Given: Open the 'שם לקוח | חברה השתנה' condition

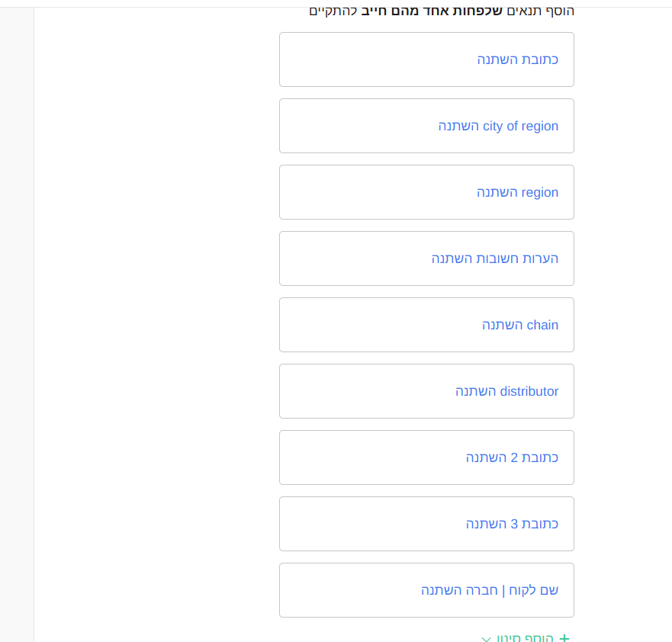Looking at the screenshot, I should pyautogui.click(x=490, y=590).
